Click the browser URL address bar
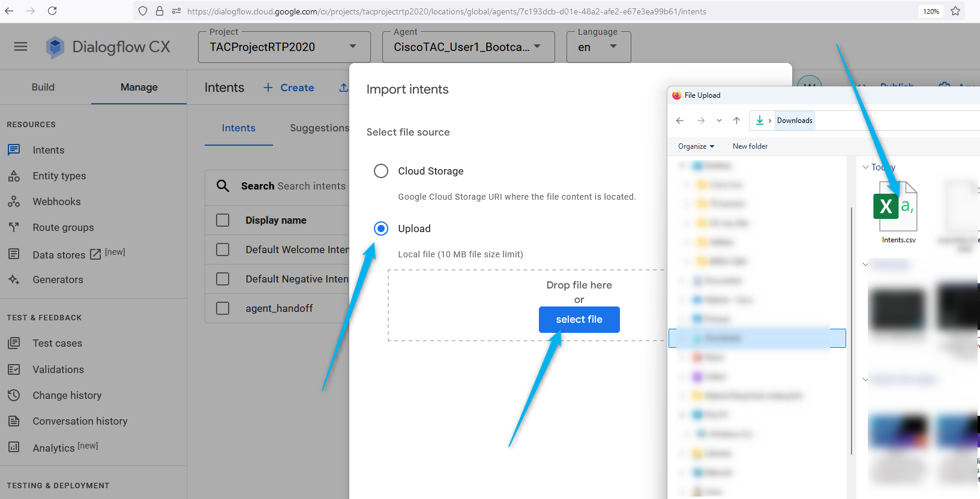The height and width of the screenshot is (499, 980). click(446, 11)
